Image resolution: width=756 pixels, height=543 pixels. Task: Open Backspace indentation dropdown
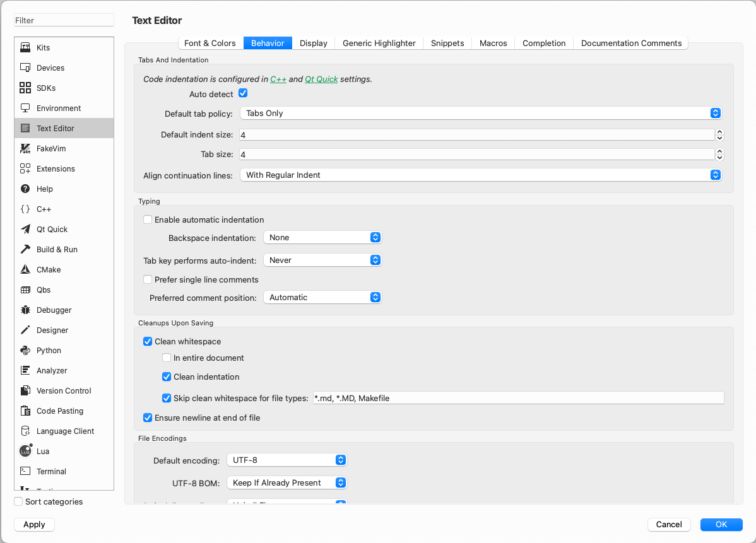click(322, 238)
